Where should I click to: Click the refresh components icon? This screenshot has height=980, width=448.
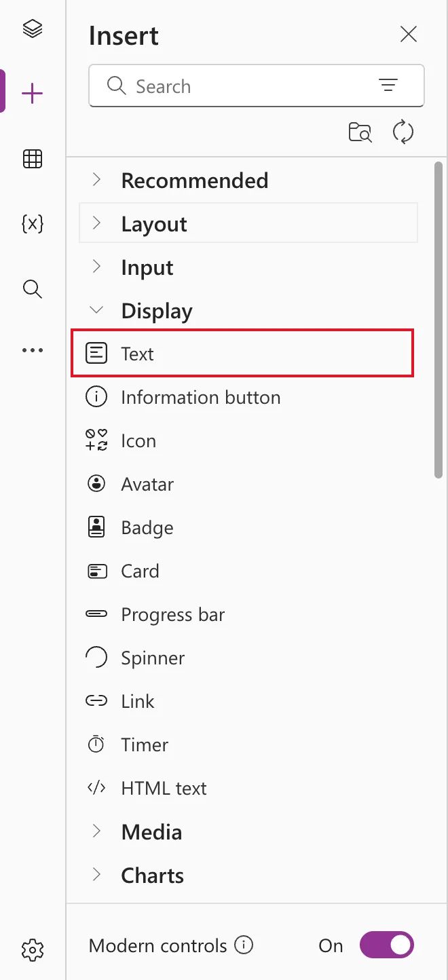pyautogui.click(x=403, y=132)
